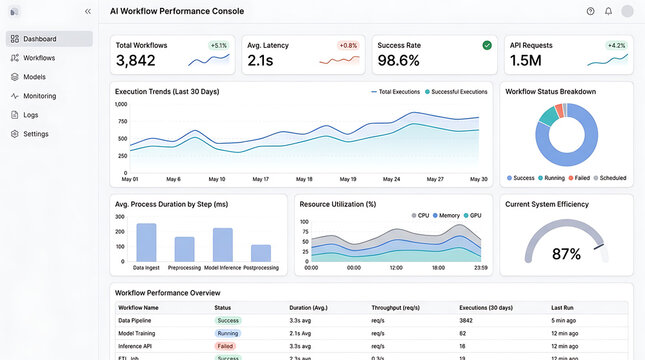This screenshot has width=645, height=360.
Task: Sort by Workflow Name column header
Action: (x=138, y=307)
